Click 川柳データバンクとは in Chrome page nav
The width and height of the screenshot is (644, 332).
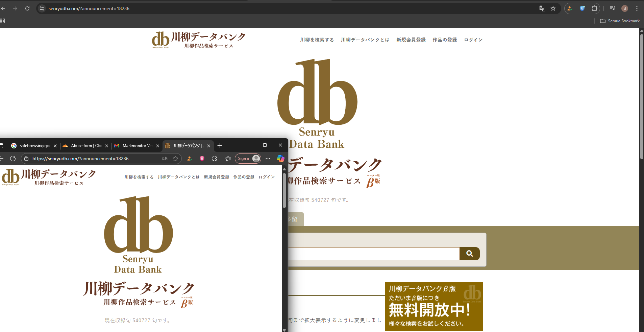coord(365,40)
